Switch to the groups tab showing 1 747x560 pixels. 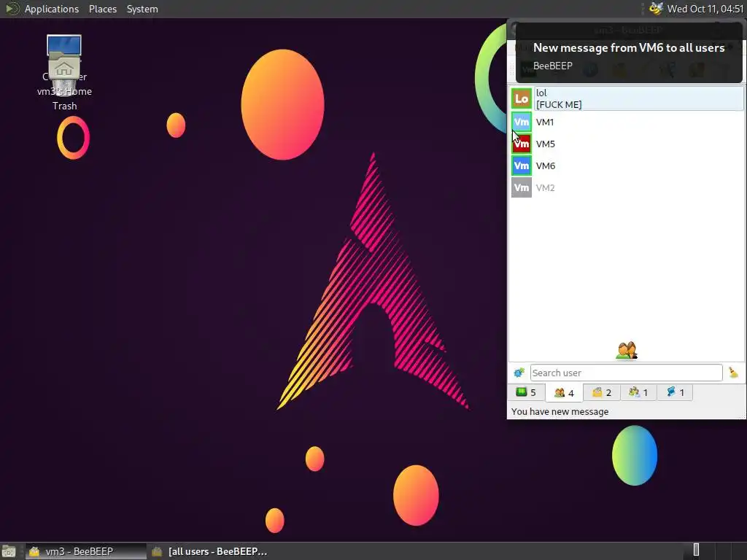click(638, 392)
